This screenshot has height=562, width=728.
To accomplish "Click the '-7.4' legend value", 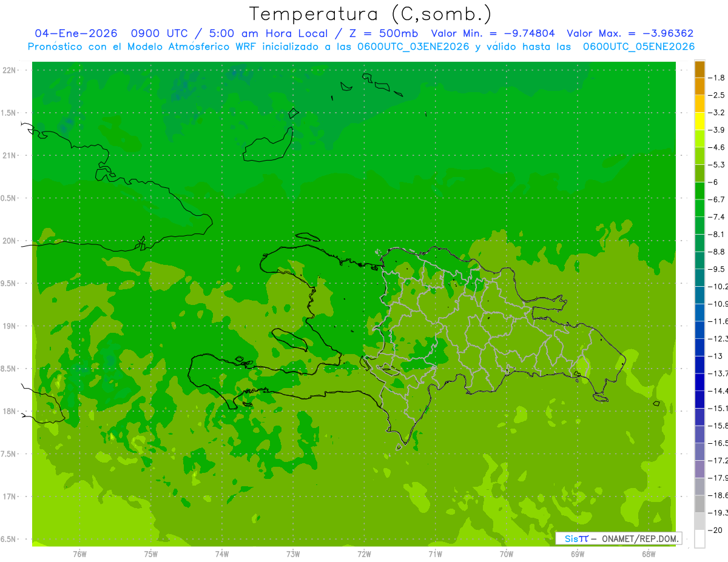I will tap(716, 216).
